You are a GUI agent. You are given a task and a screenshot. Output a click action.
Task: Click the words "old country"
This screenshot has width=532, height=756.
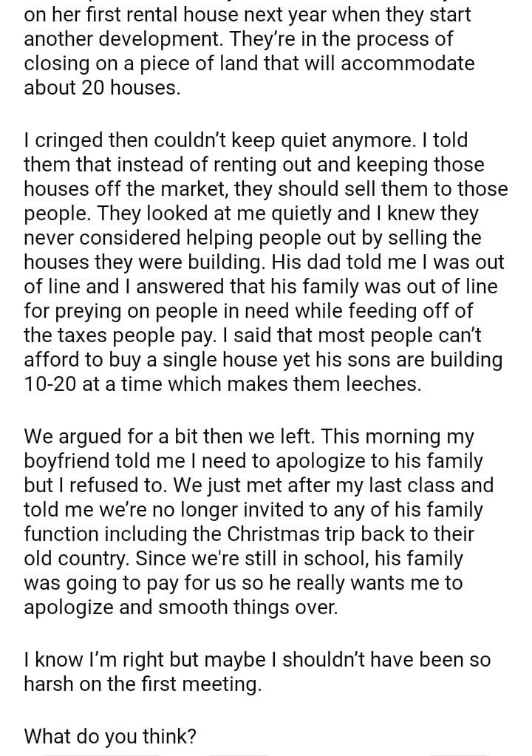point(72,559)
